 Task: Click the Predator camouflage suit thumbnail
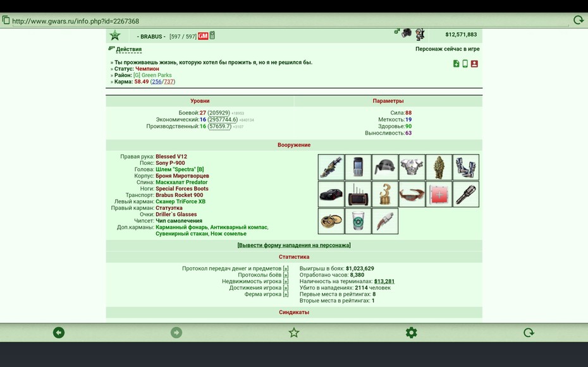tap(439, 167)
